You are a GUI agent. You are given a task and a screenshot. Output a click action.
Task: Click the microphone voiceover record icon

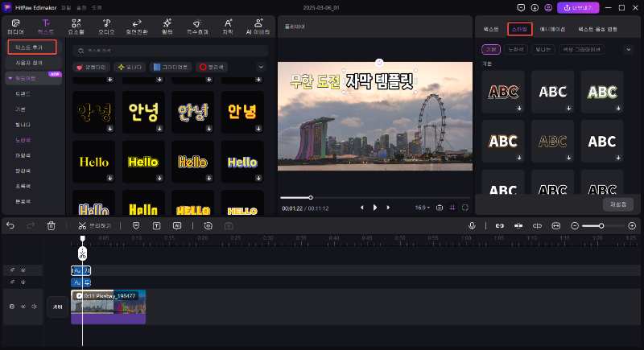473,226
